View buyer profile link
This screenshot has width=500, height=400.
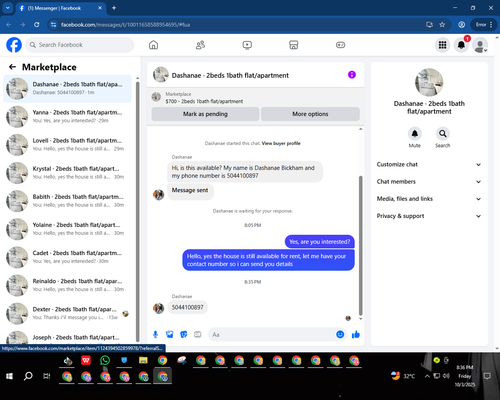coord(281,143)
